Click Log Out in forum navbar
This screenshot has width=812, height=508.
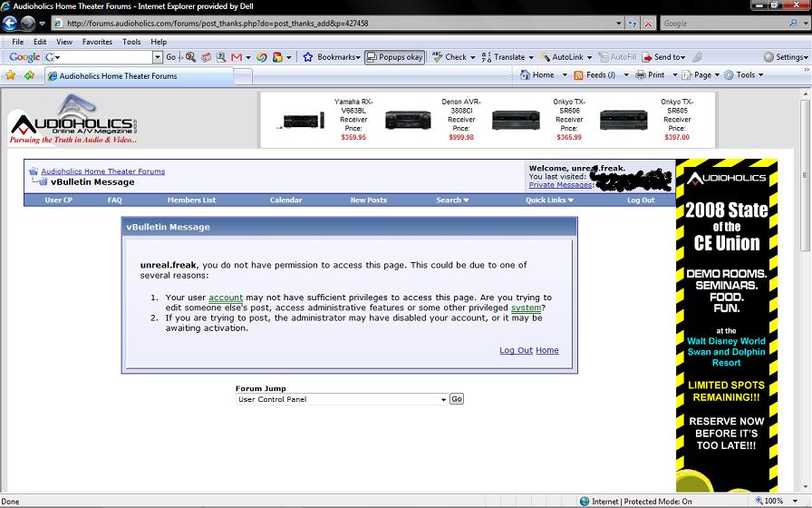(641, 200)
